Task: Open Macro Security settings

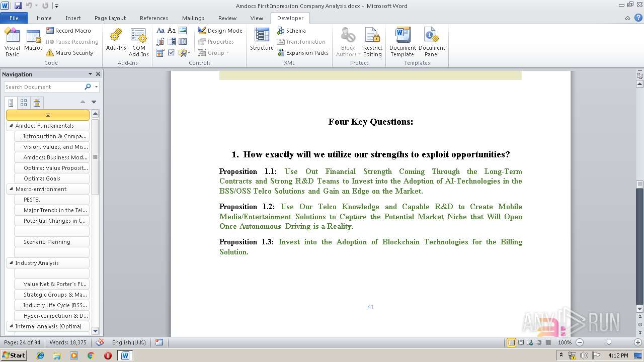Action: [x=69, y=53]
